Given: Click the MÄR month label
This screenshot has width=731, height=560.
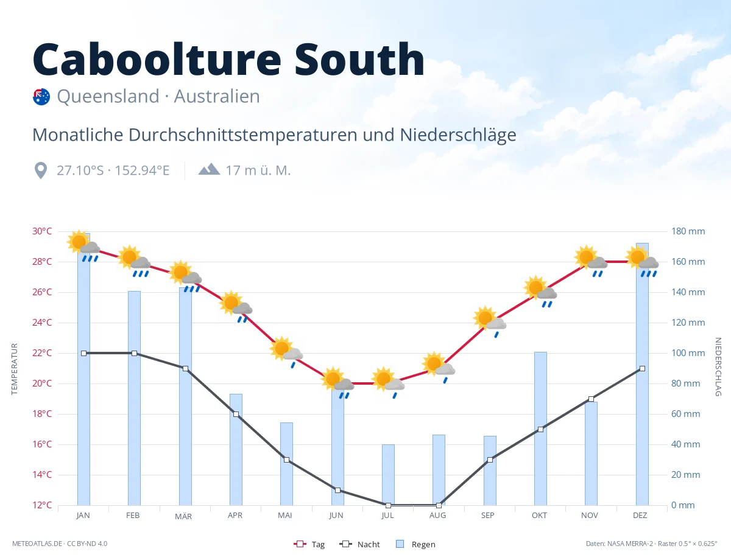Looking at the screenshot, I should coord(183,517).
